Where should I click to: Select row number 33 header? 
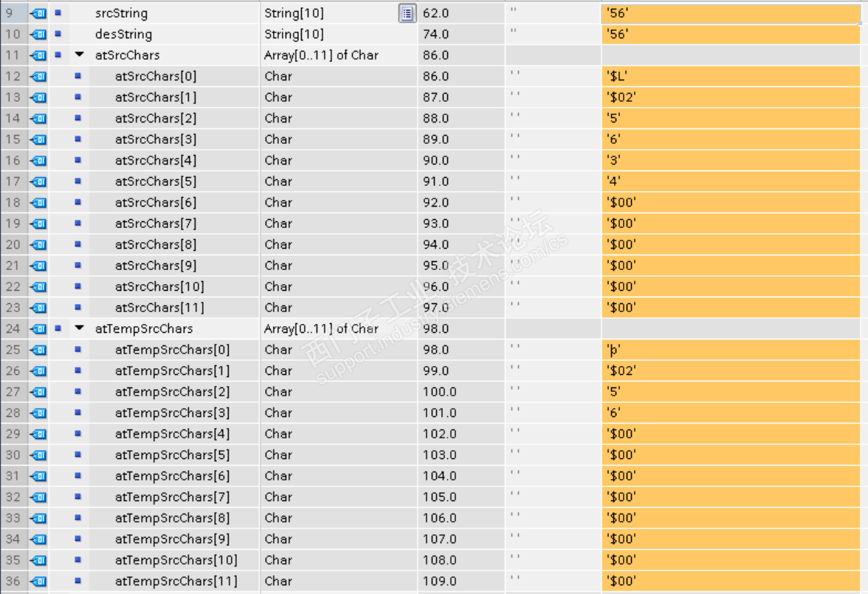pos(13,518)
